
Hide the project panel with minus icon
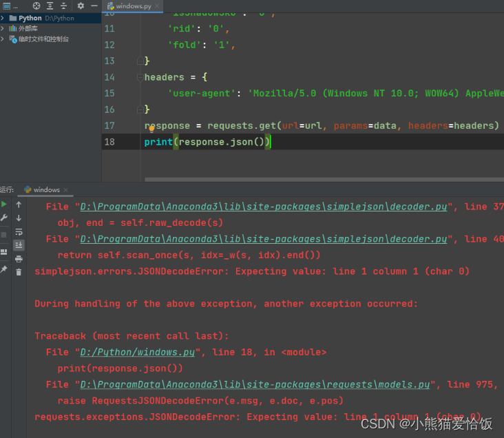pyautogui.click(x=94, y=6)
